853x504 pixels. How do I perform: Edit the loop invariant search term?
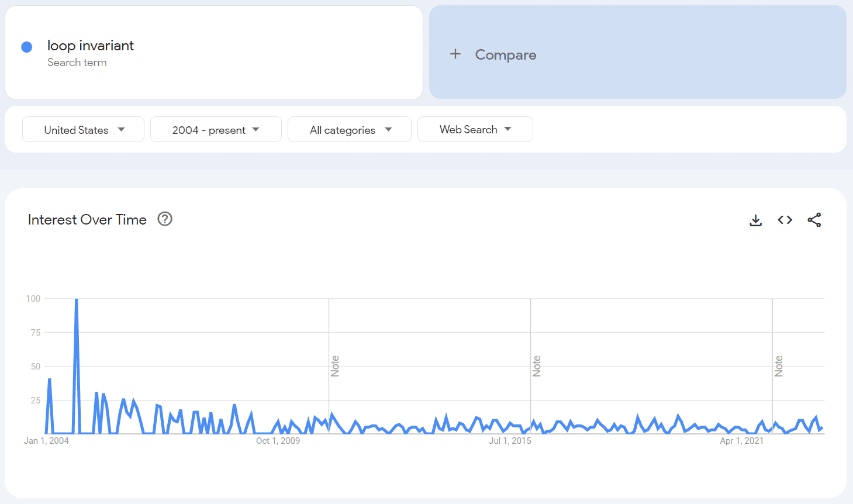91,46
